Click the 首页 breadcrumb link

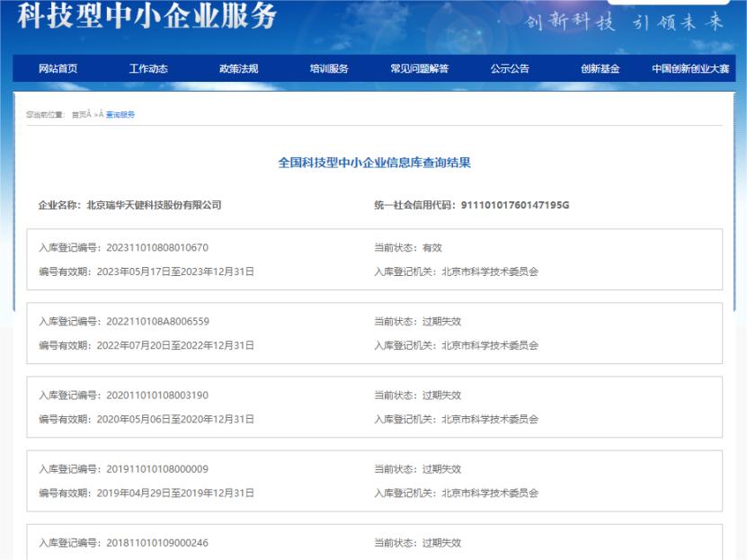point(78,115)
